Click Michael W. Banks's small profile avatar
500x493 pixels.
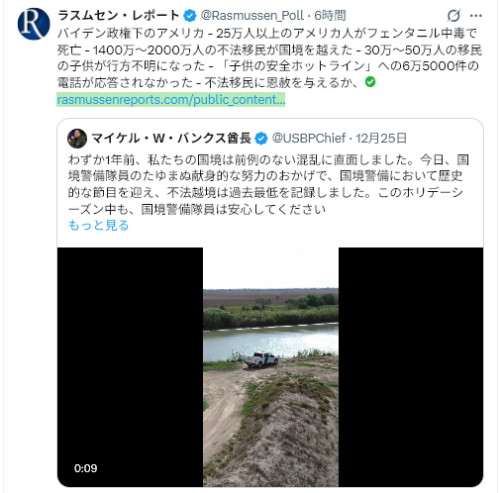point(77,138)
